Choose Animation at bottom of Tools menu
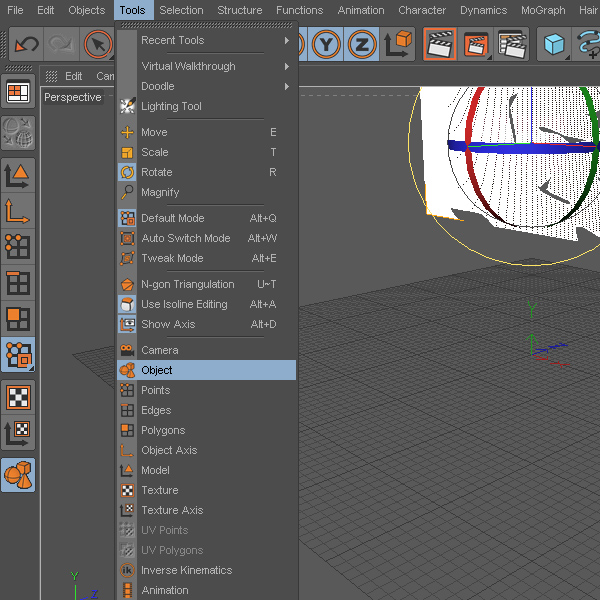 (207, 590)
